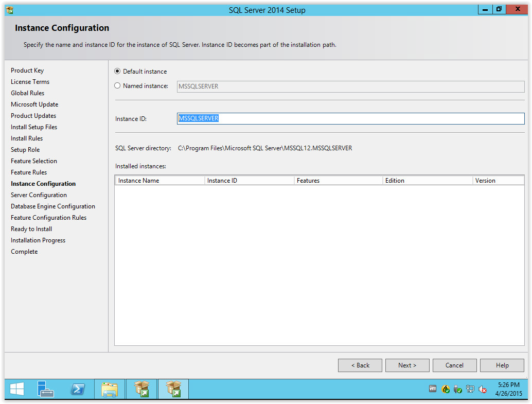Launch PowerShell from the taskbar

click(x=78, y=389)
